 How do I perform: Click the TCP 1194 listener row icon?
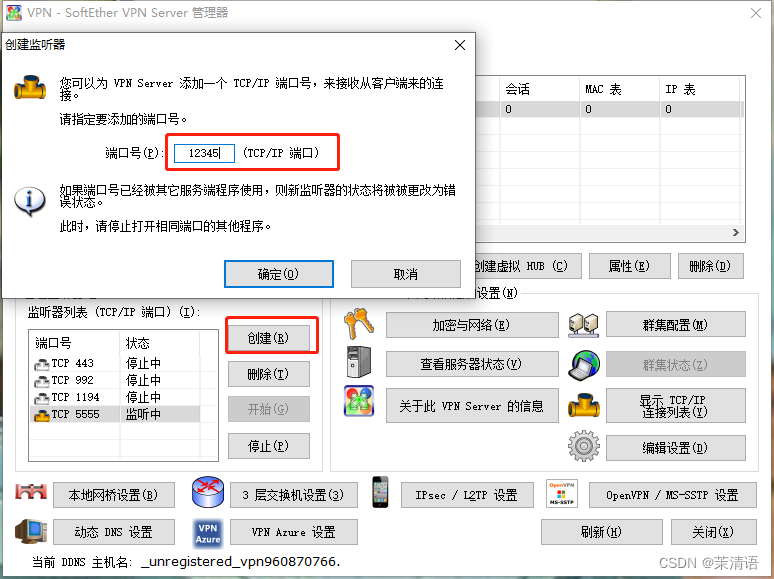[x=41, y=398]
